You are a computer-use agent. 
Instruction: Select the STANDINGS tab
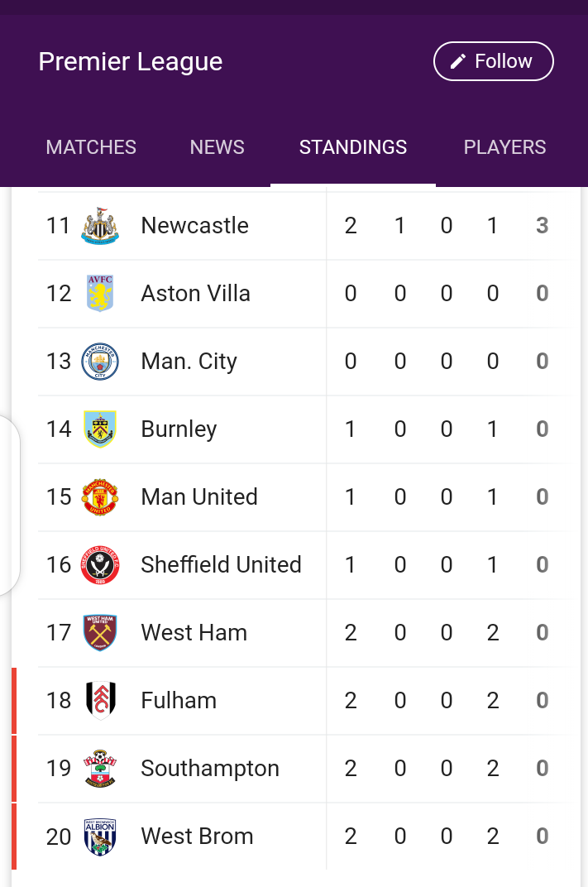353,147
